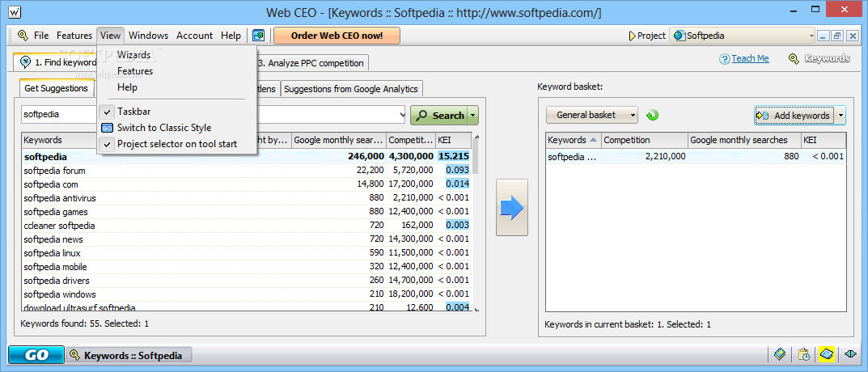The width and height of the screenshot is (868, 372).
Task: Expand the General basket dropdown
Action: [632, 115]
